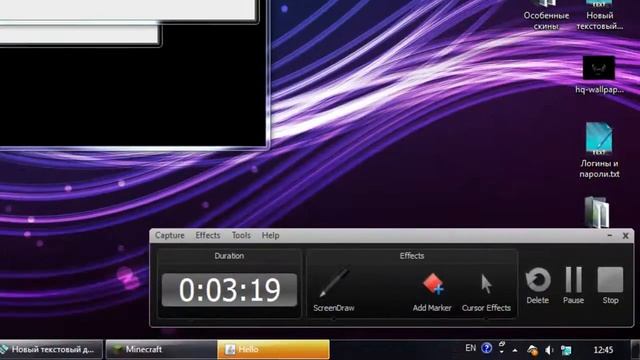Stop the recording
Viewport: 640px width, 360px height.
click(610, 285)
